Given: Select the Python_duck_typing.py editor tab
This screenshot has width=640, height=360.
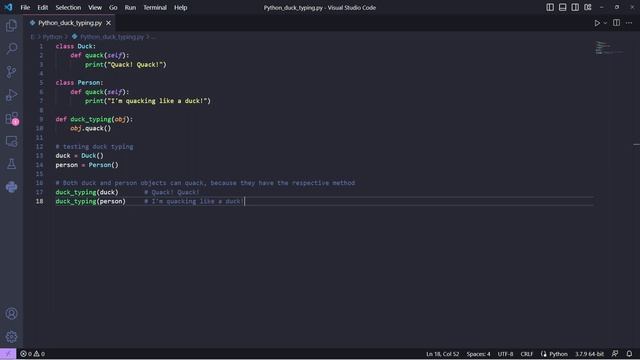Looking at the screenshot, I should pos(70,23).
